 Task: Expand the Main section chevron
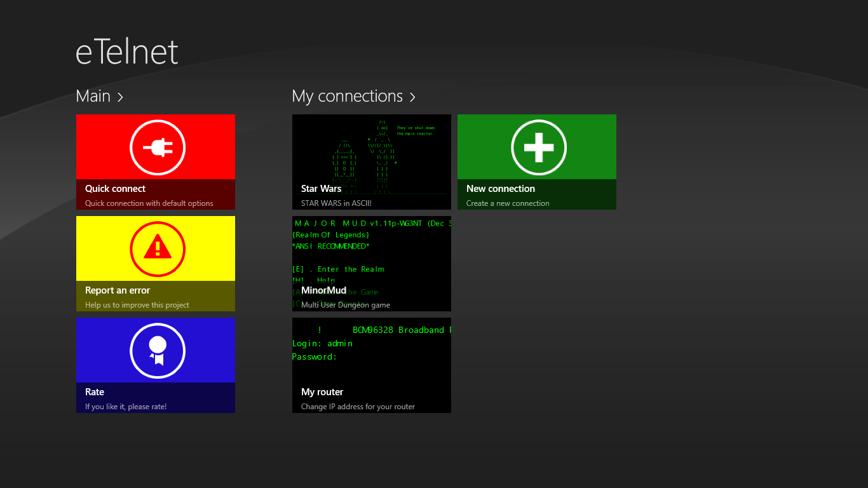tap(120, 97)
